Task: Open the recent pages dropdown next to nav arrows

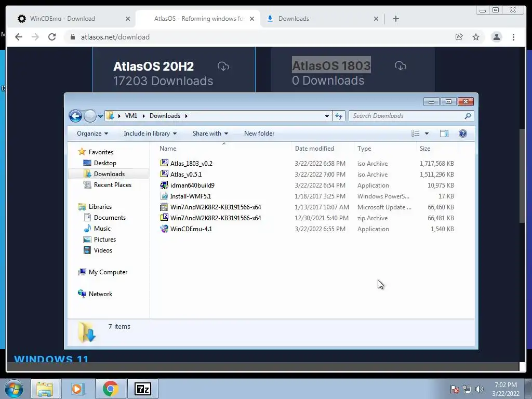Action: 100,116
